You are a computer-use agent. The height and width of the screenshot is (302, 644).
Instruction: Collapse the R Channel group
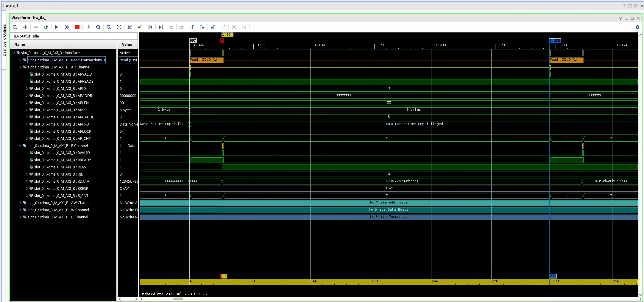tap(20, 146)
